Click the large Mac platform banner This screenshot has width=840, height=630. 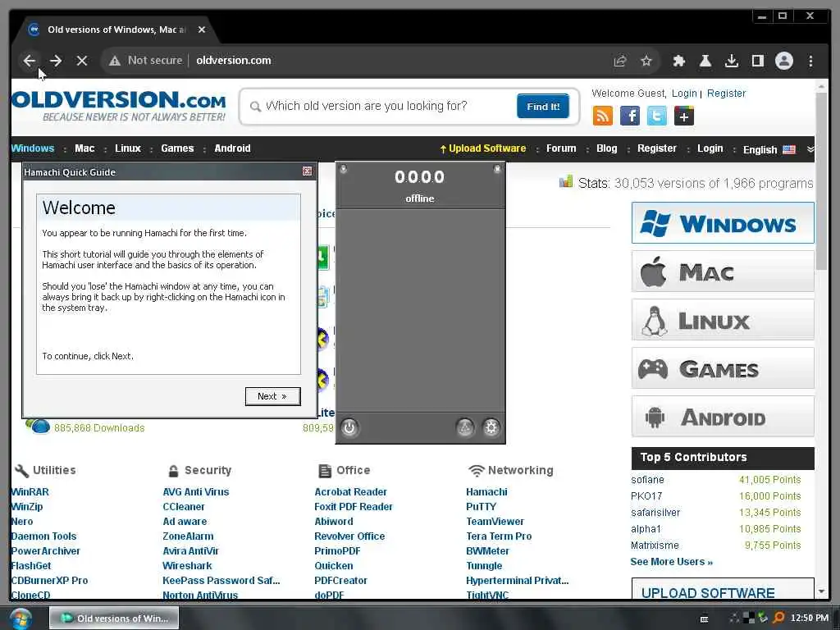723,272
